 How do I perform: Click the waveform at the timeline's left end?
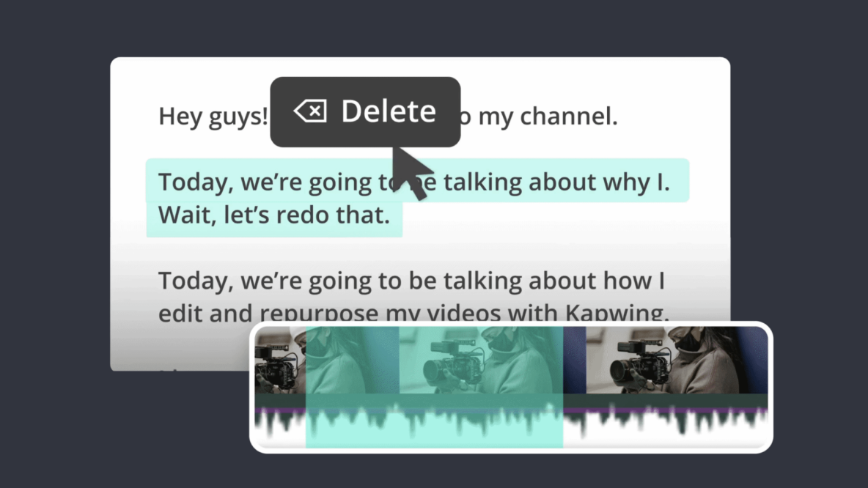point(279,425)
